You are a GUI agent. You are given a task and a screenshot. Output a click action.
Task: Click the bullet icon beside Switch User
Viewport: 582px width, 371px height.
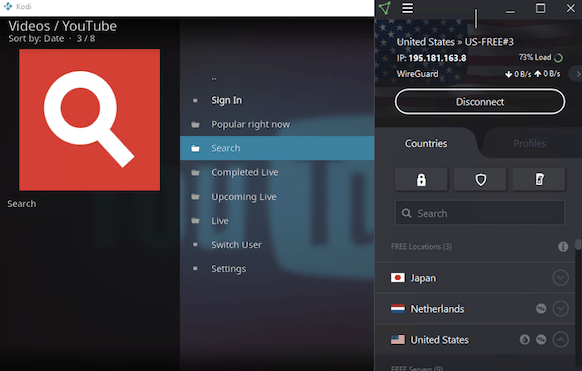pyautogui.click(x=195, y=244)
